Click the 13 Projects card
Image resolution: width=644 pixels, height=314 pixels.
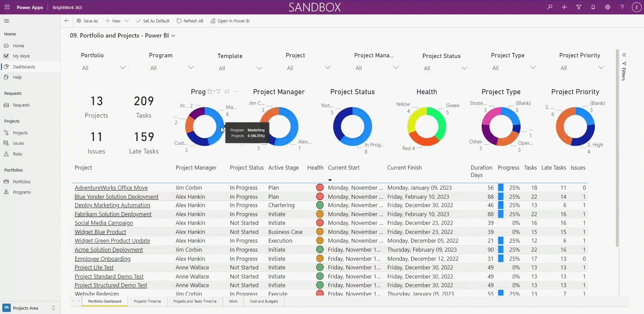click(x=96, y=107)
